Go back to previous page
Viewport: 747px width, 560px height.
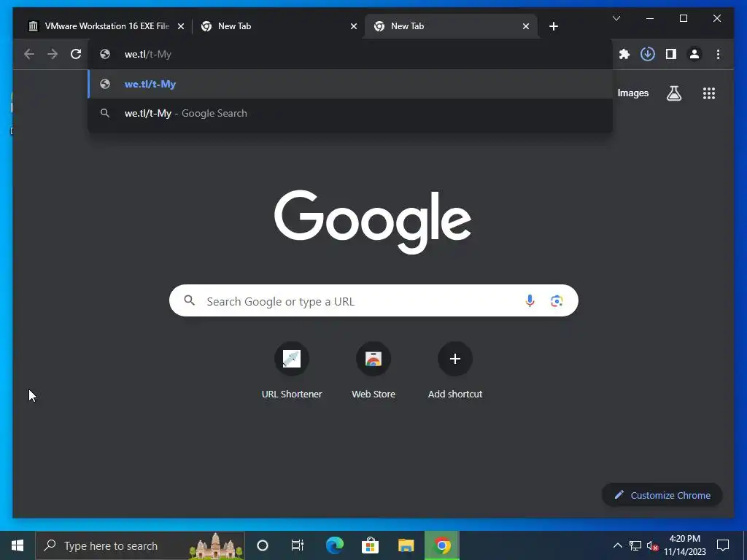click(29, 54)
